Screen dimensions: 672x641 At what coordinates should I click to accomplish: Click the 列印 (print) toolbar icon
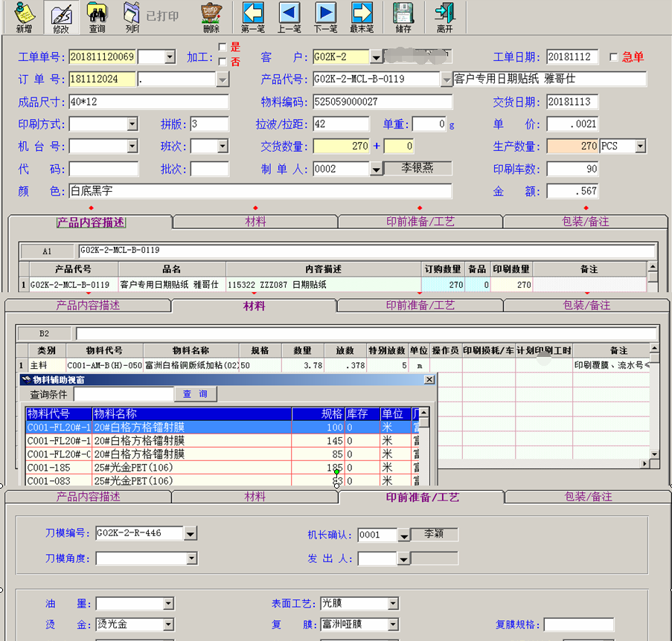(x=132, y=18)
